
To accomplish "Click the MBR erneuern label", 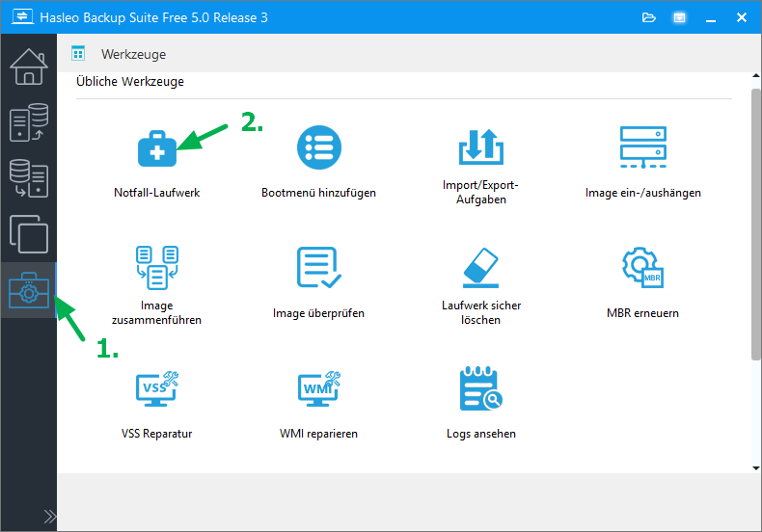I will click(x=642, y=313).
